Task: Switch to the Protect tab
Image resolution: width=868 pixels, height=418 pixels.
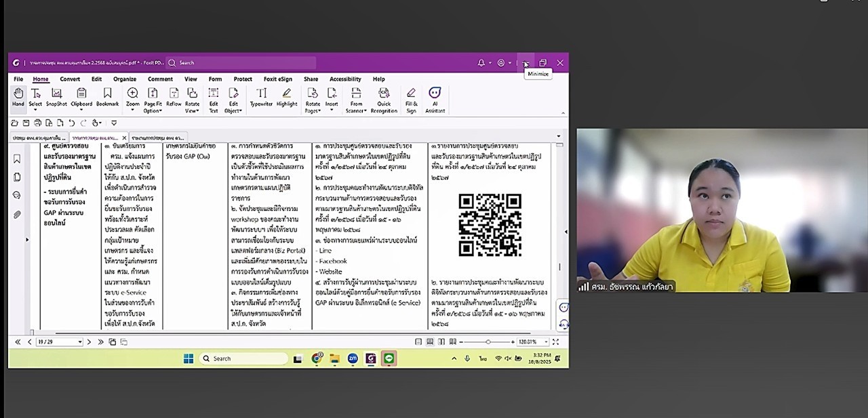Action: pos(243,79)
